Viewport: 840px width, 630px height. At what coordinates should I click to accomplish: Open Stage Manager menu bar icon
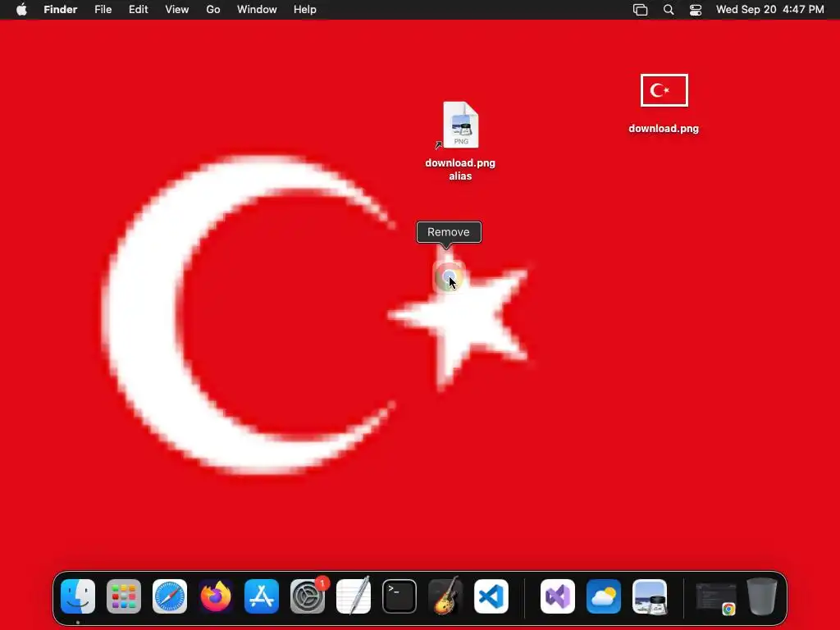click(640, 10)
